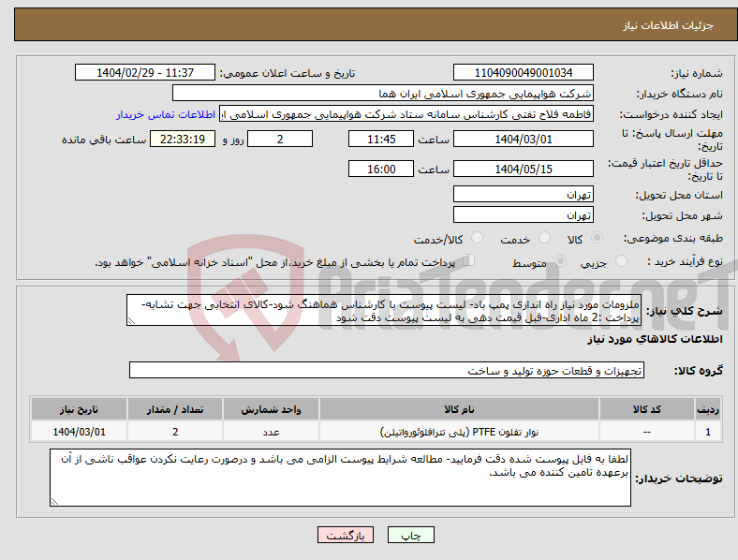The image size is (738, 560).
Task: Click the resize handle of buyer notes area
Action: pos(54,502)
